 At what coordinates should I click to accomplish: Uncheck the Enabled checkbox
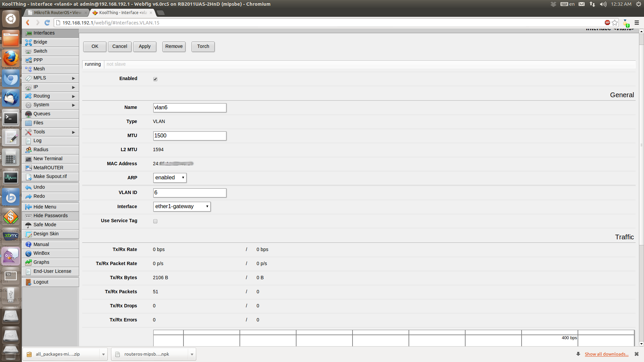155,79
